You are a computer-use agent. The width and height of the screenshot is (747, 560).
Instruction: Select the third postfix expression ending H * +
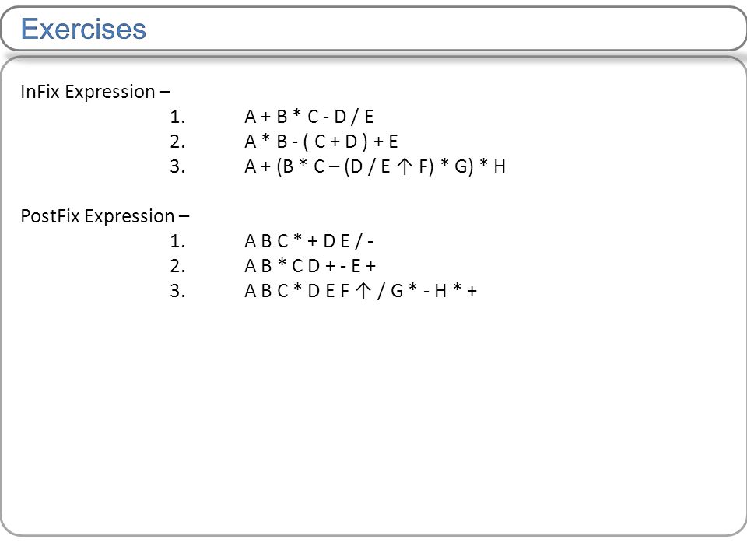tap(360, 290)
